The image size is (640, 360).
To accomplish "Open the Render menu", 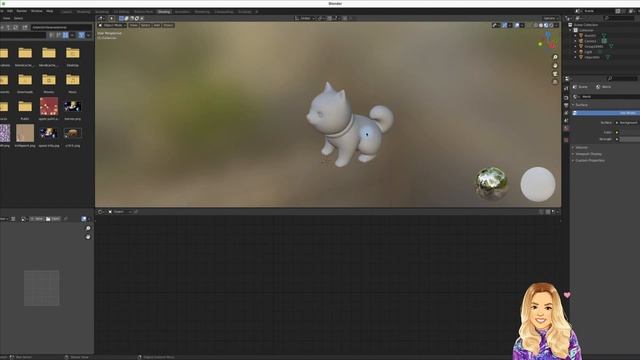I will click(22, 11).
